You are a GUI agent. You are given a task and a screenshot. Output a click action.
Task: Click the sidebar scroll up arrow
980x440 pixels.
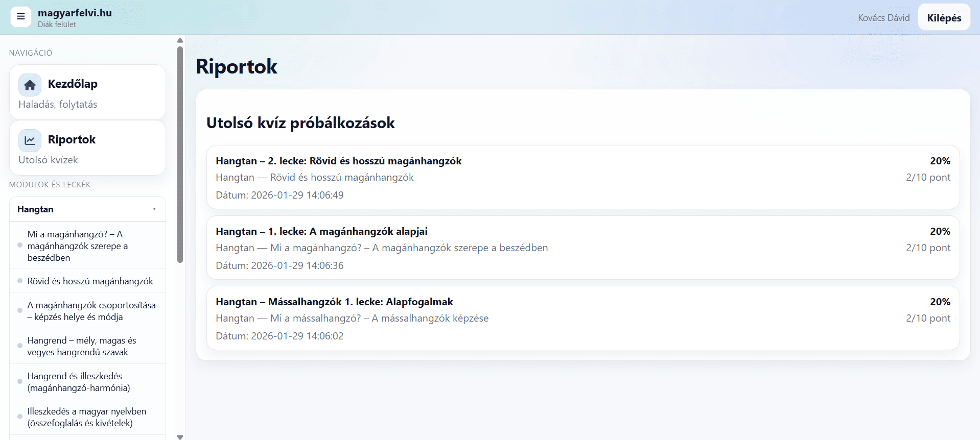180,40
